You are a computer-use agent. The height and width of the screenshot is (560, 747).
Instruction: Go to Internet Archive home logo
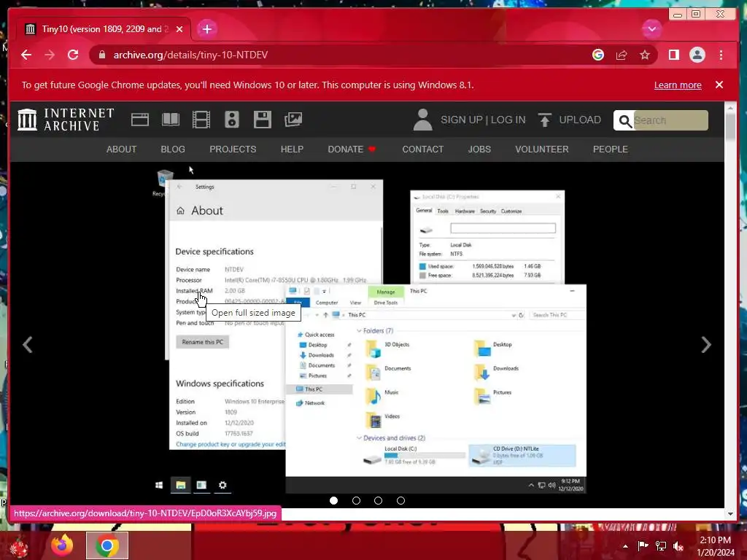[x=66, y=120]
